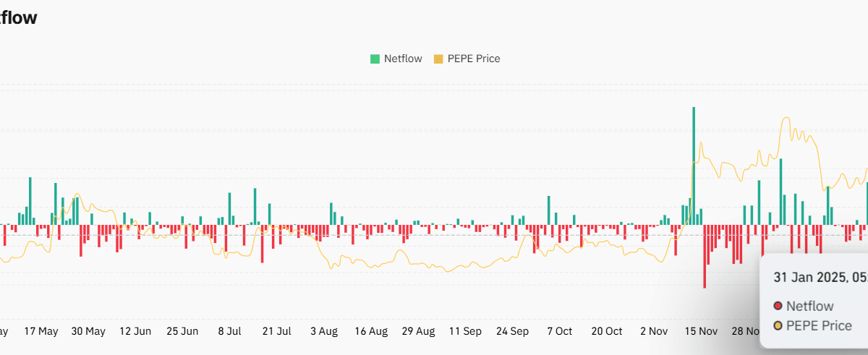Pick the 2 Nov date label

coord(654,331)
